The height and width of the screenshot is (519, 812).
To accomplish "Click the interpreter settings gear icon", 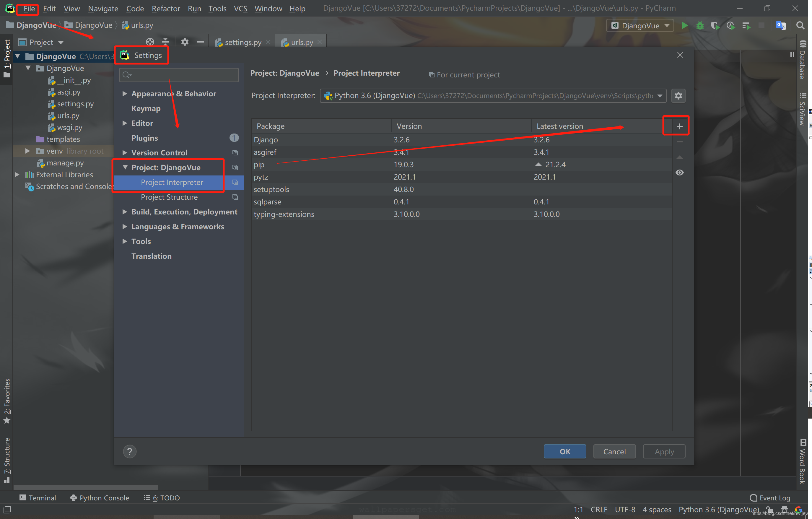I will tap(678, 96).
